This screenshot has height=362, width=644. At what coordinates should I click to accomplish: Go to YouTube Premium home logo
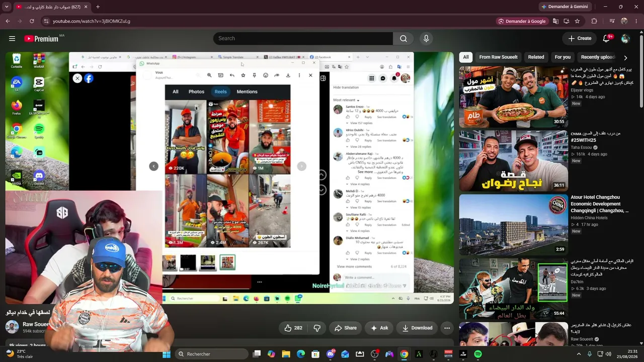click(41, 39)
